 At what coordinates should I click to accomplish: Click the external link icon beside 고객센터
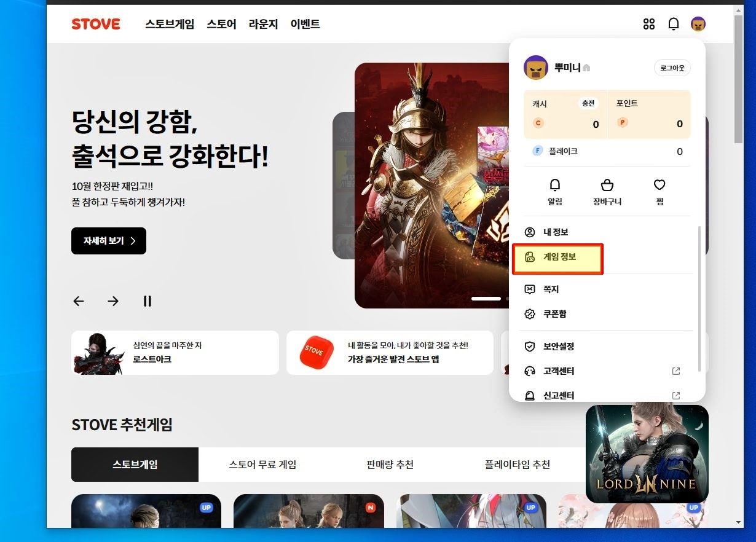676,371
